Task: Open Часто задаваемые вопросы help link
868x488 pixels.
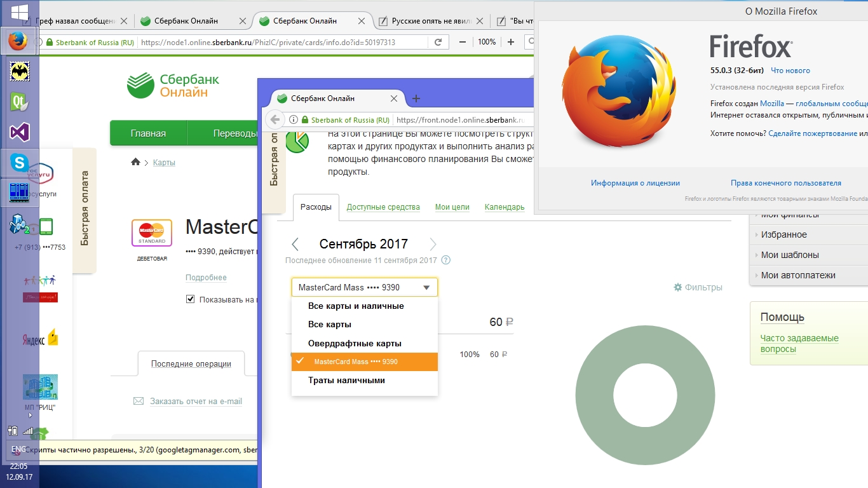Action: click(x=799, y=344)
